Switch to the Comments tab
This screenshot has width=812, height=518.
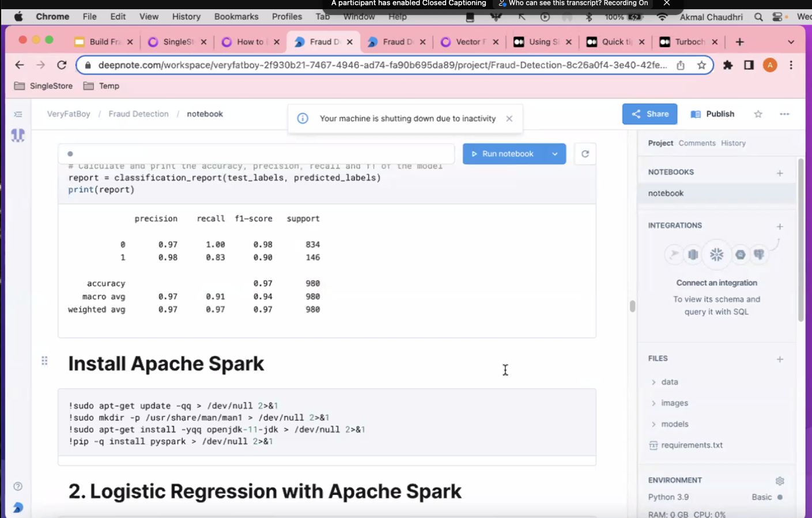pos(697,143)
